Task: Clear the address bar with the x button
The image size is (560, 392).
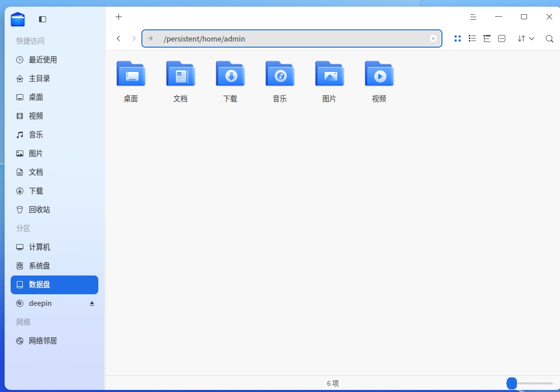Action: coord(433,38)
